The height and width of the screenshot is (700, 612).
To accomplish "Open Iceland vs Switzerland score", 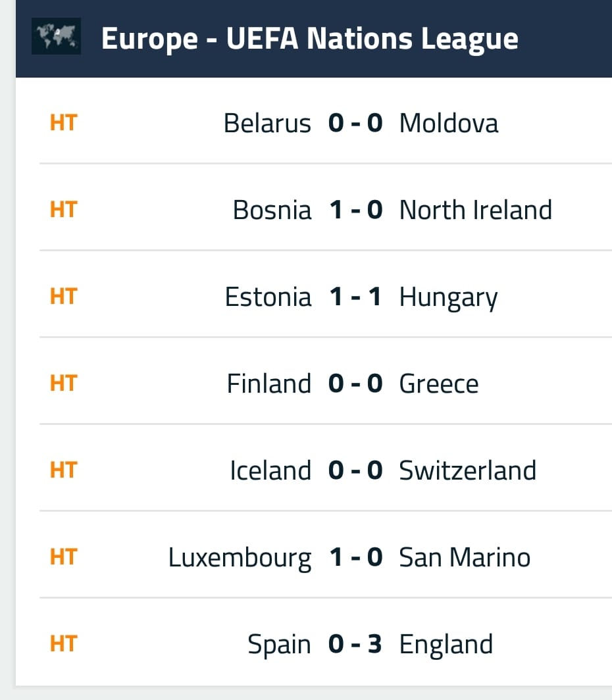I will [x=355, y=470].
